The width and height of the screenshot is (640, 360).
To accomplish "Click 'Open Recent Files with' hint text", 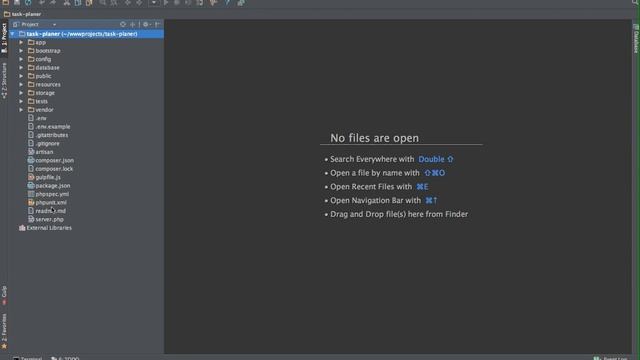I will 371,187.
